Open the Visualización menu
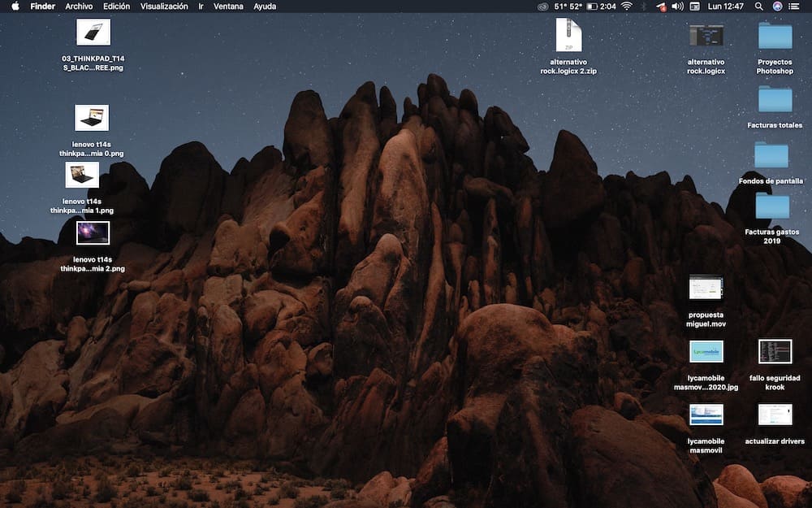 (162, 6)
